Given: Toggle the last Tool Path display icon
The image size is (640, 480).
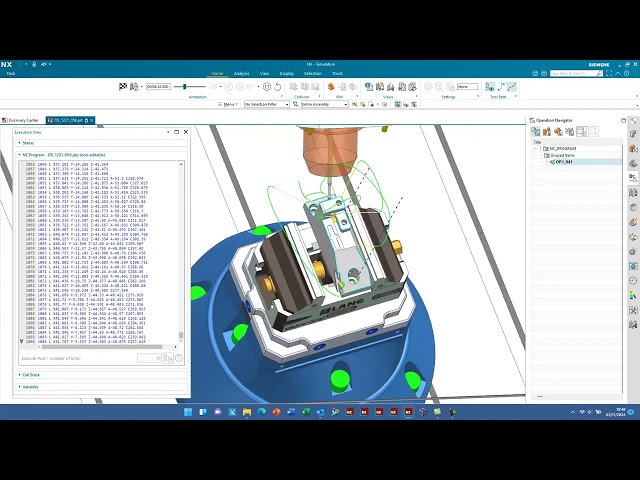Looking at the screenshot, I should tap(512, 87).
